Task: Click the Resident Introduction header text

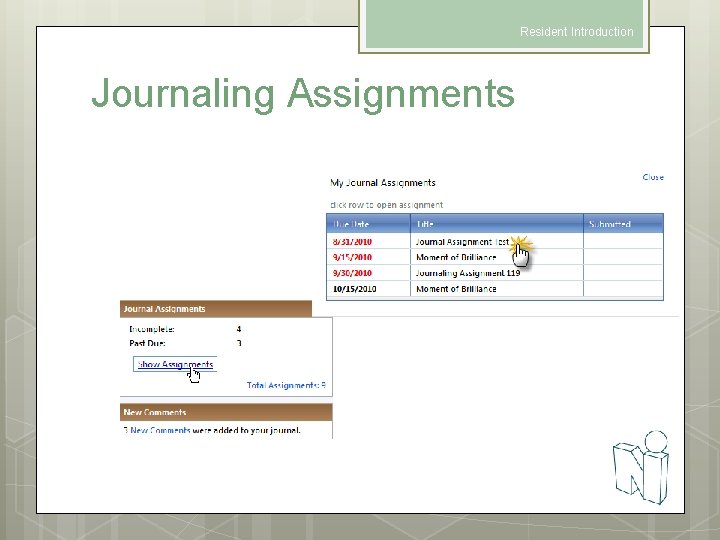Action: pos(577,32)
